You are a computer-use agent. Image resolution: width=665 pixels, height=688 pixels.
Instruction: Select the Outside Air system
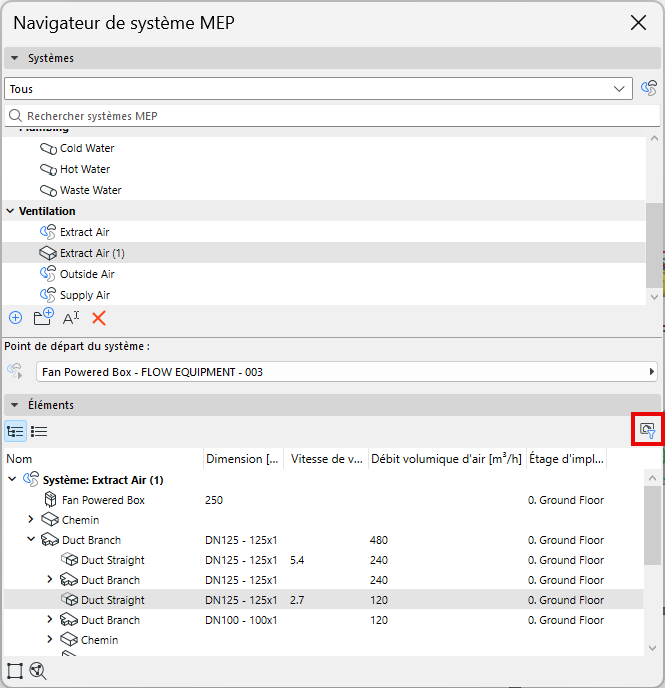click(87, 274)
